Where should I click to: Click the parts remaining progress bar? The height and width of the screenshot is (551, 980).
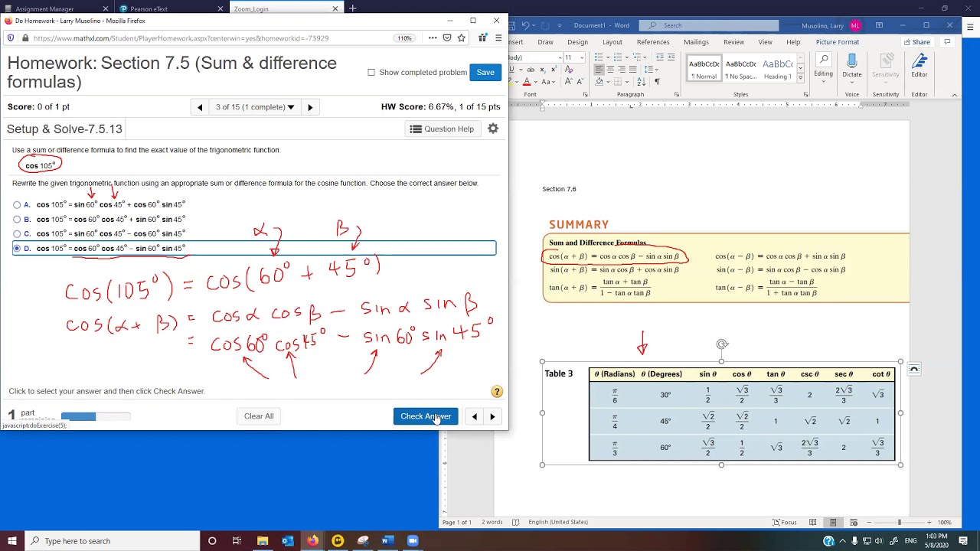click(x=96, y=416)
